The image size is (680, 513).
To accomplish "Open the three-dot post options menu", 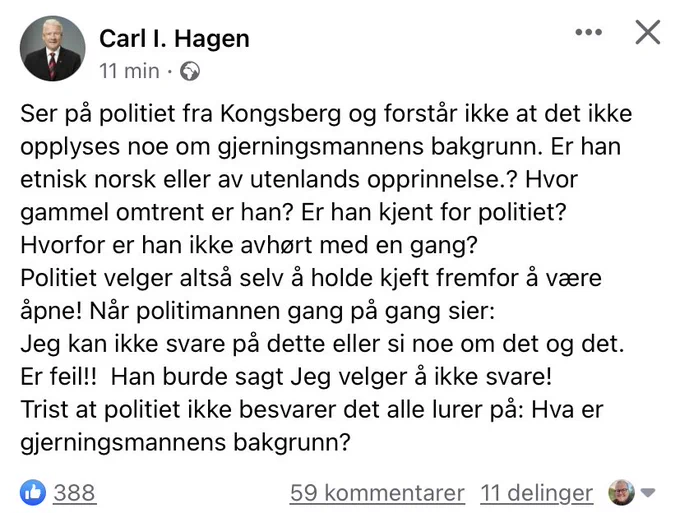I will pyautogui.click(x=588, y=32).
